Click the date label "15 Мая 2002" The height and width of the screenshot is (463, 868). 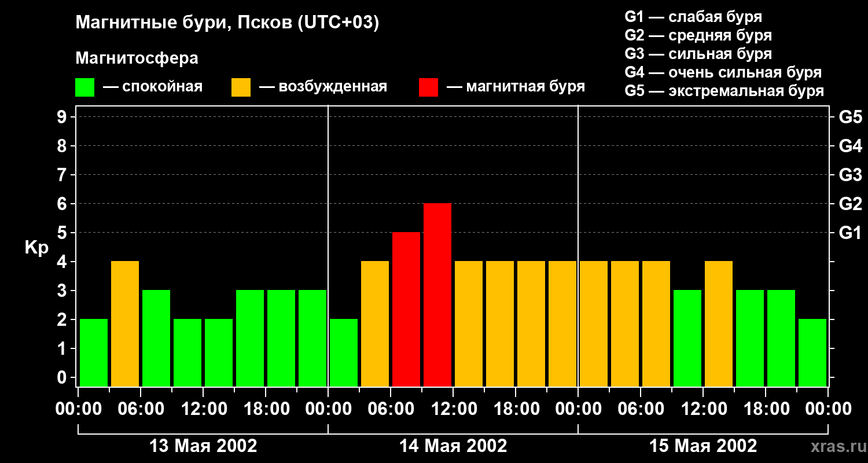[x=703, y=446]
